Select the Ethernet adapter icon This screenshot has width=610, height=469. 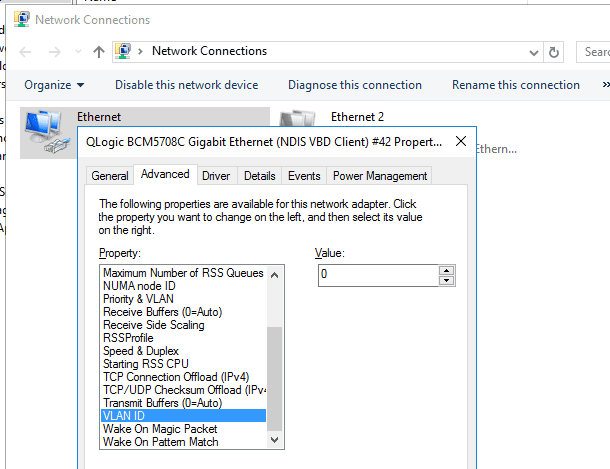point(47,131)
